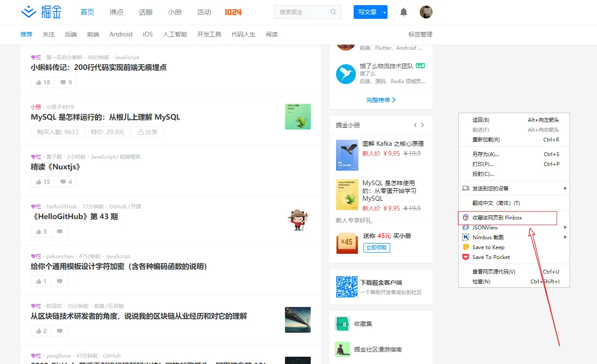Choose 投射(C)... from context menu
The image size is (597, 364).
pos(514,174)
